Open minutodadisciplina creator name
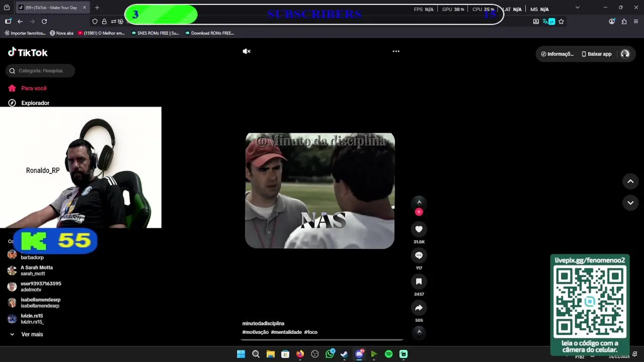This screenshot has height=362, width=644. click(263, 324)
